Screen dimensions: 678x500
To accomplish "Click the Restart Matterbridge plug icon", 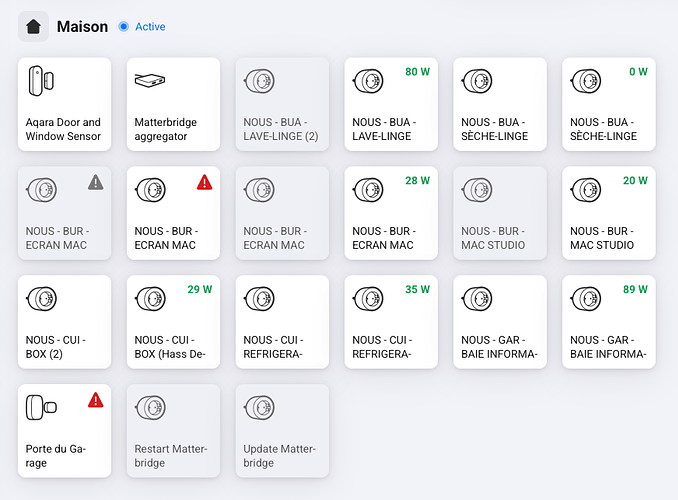I will coord(150,408).
